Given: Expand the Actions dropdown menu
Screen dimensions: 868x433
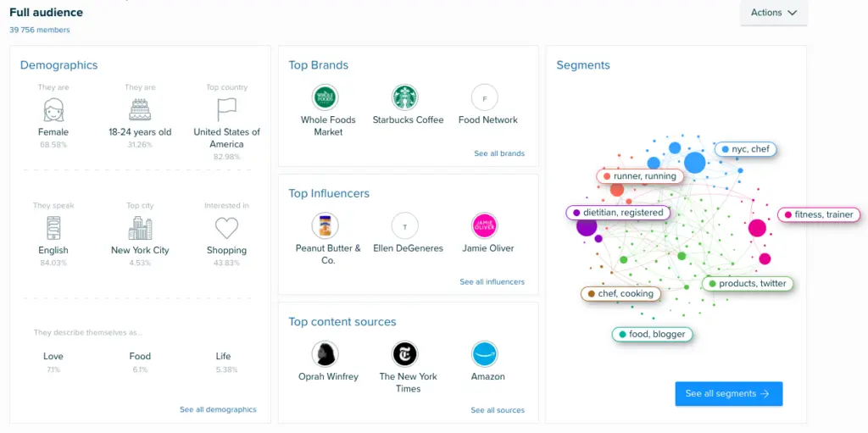Looking at the screenshot, I should pos(774,13).
